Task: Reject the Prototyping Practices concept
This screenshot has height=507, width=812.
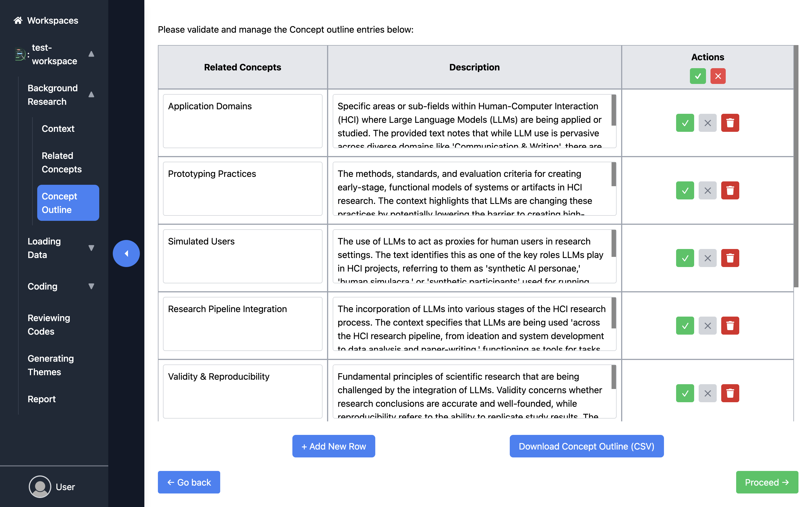Action: (x=707, y=190)
